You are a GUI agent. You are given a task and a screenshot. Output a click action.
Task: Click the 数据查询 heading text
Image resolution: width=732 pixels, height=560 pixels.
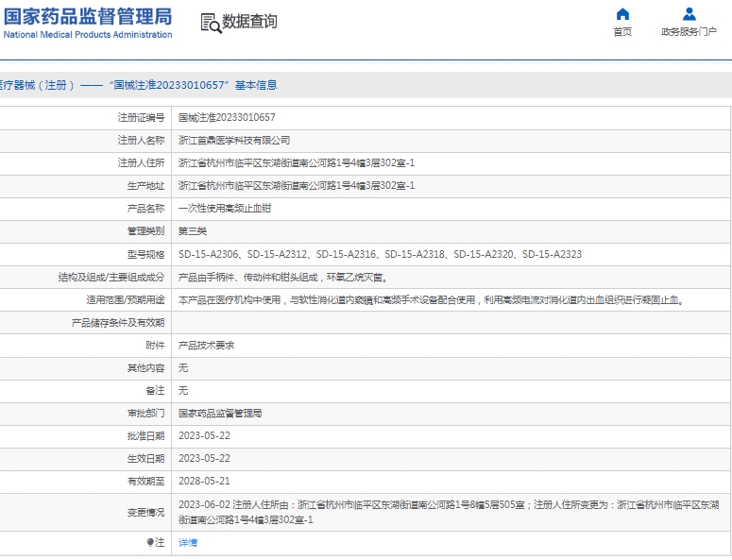pyautogui.click(x=249, y=22)
